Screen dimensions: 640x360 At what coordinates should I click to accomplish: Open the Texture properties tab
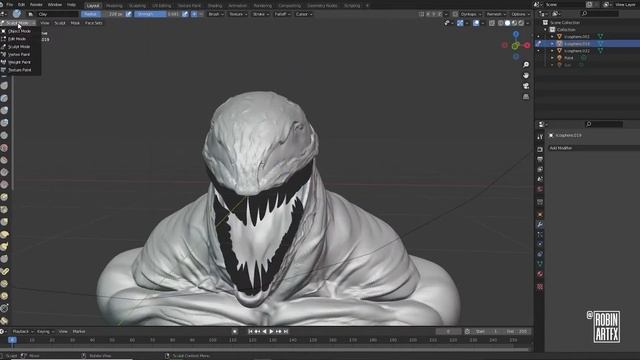(x=540, y=287)
